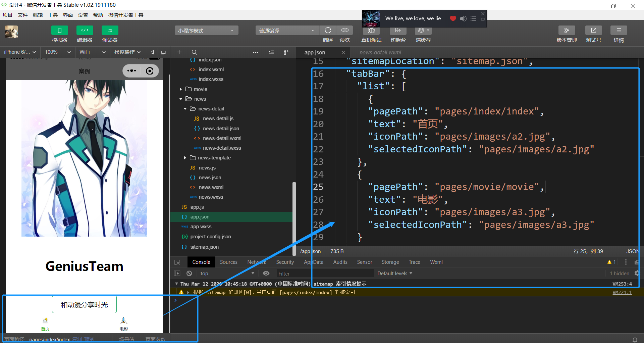Click the three-dot more icon in file panel
Image resolution: width=644 pixels, height=343 pixels.
[x=255, y=52]
